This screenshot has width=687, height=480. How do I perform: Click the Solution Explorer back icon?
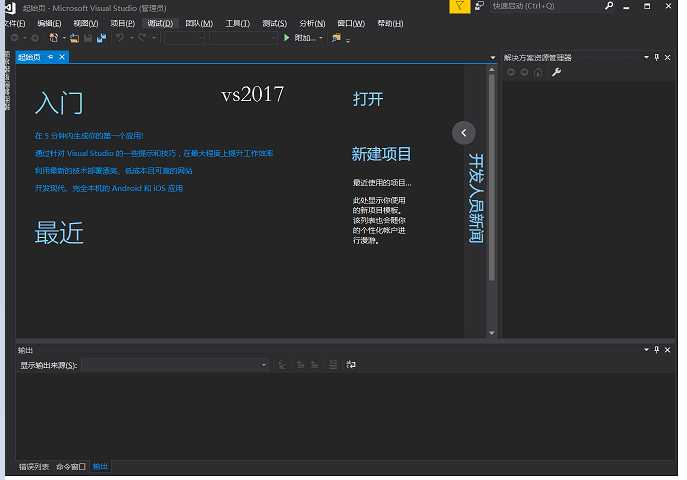pos(511,72)
